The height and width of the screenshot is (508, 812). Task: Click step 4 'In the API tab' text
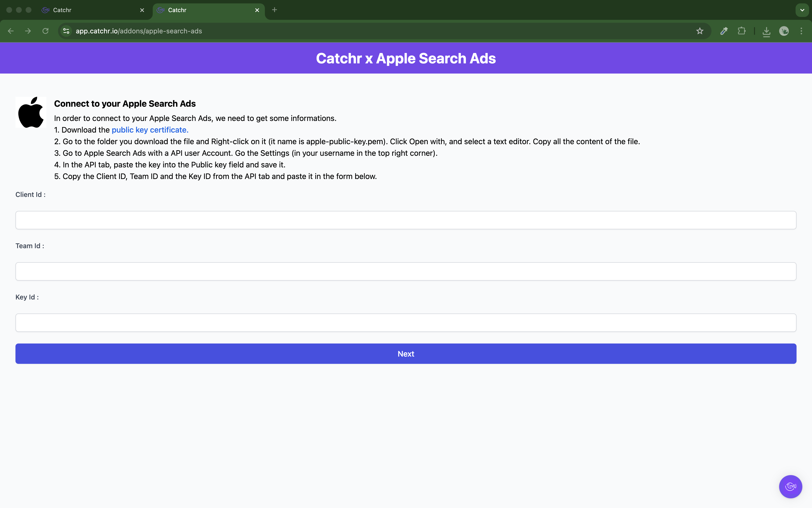click(x=170, y=165)
